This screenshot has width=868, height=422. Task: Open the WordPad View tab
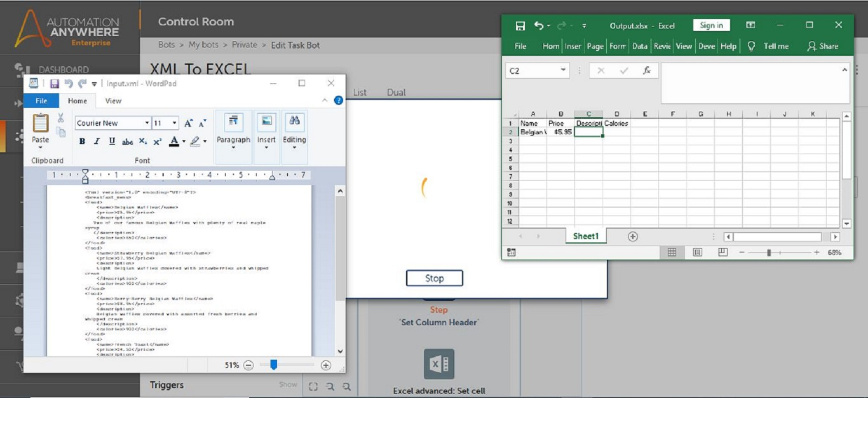click(x=113, y=101)
